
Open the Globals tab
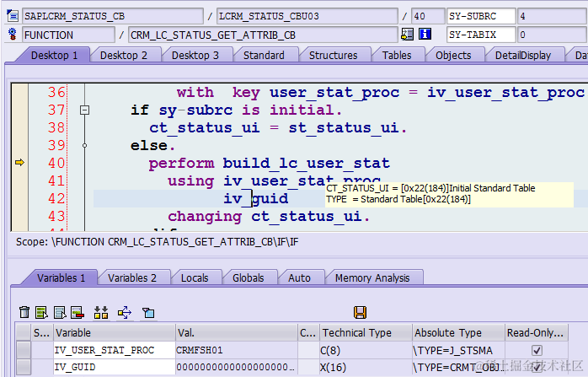point(249,278)
